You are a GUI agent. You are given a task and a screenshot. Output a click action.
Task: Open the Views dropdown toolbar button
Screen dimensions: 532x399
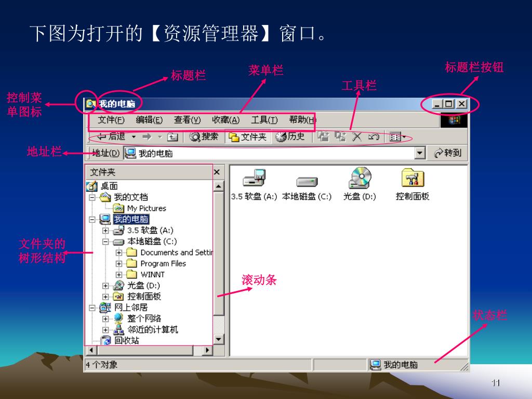tap(397, 137)
